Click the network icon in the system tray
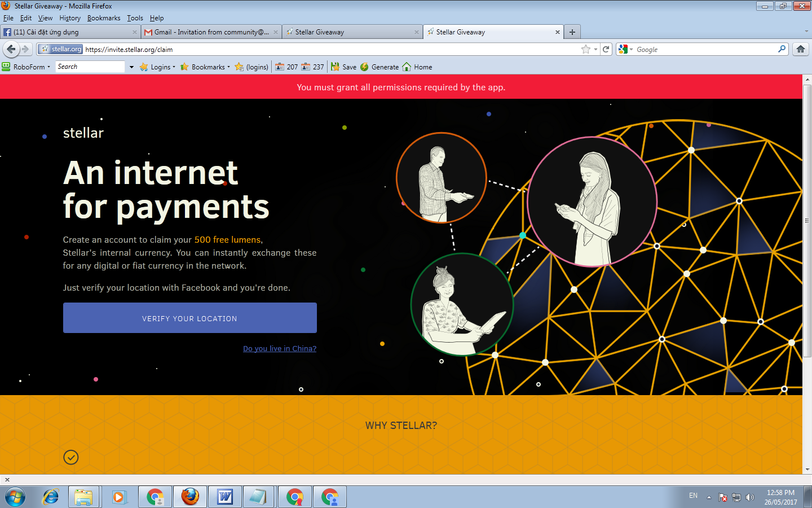812x508 pixels. pyautogui.click(x=736, y=497)
